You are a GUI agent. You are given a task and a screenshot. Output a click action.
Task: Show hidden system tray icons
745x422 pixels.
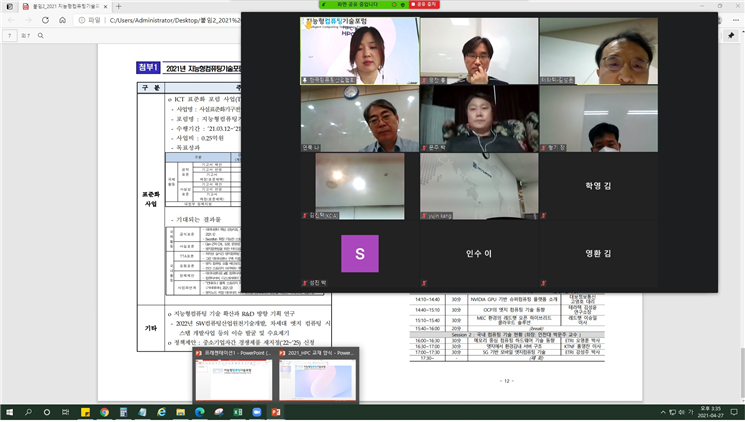[x=663, y=412]
